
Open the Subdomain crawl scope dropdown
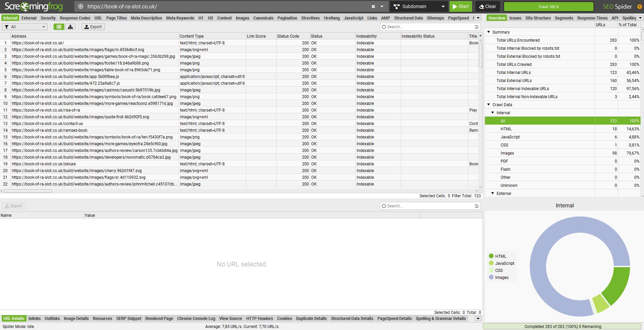[419, 6]
